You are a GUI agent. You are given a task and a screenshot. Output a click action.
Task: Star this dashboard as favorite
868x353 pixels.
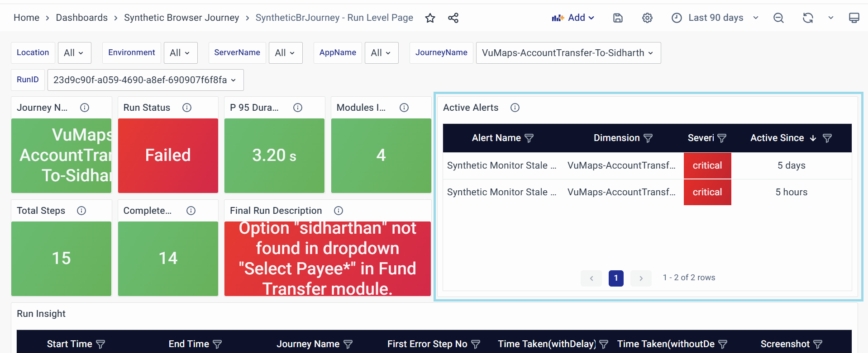[x=430, y=18]
